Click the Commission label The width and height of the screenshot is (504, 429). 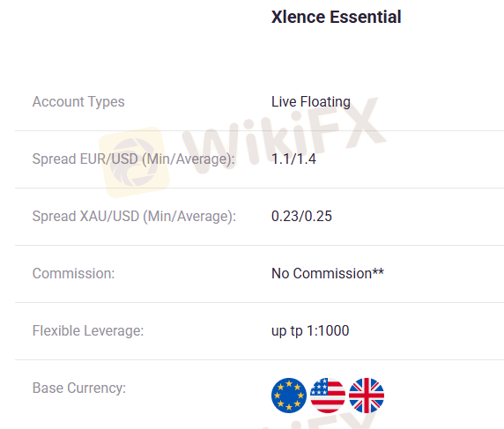(x=74, y=273)
